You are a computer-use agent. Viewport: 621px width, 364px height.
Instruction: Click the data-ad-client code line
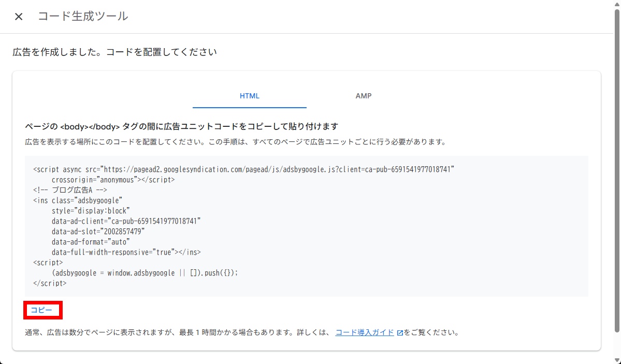(x=126, y=221)
